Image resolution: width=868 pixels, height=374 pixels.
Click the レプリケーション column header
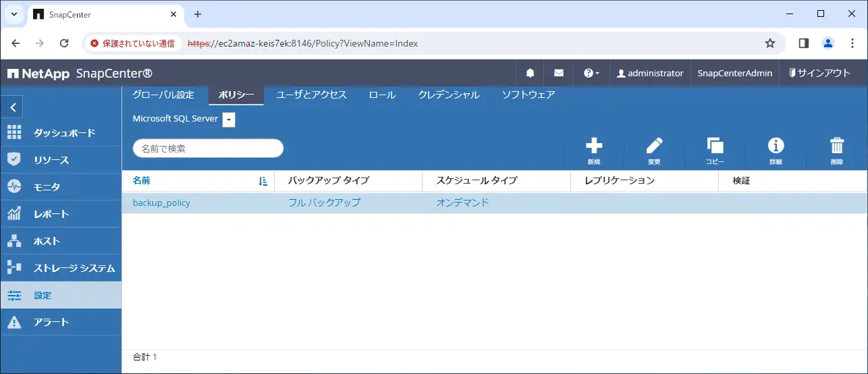620,181
